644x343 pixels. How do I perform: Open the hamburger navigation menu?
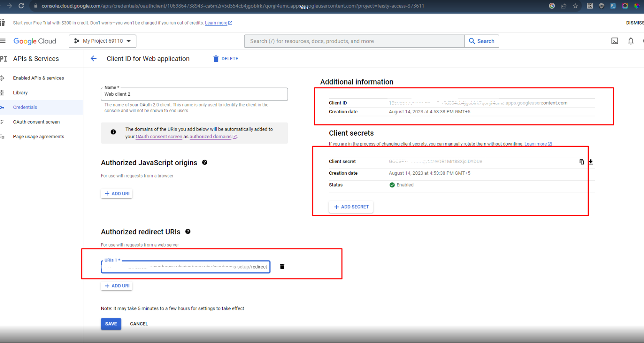(3, 41)
